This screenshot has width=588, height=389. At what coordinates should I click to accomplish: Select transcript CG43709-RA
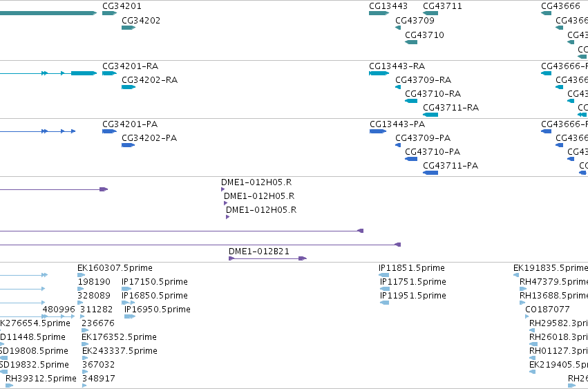coord(424,80)
